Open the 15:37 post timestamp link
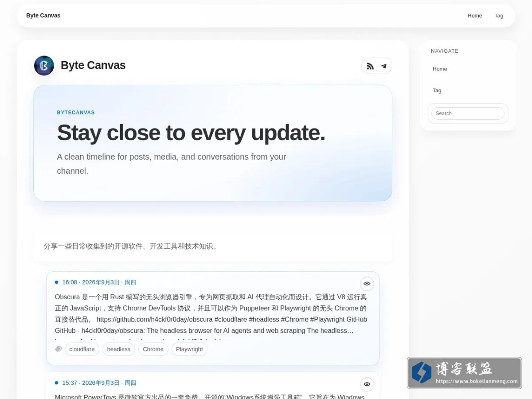 (x=99, y=383)
